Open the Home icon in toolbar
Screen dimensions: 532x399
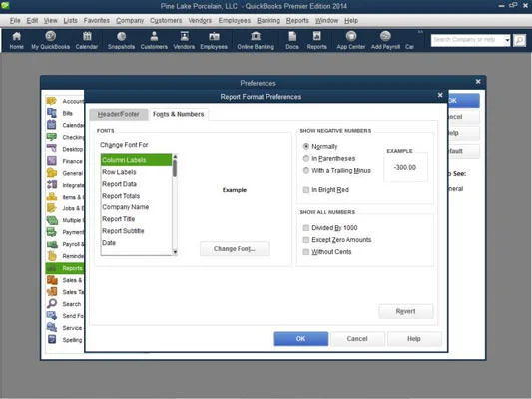16,40
